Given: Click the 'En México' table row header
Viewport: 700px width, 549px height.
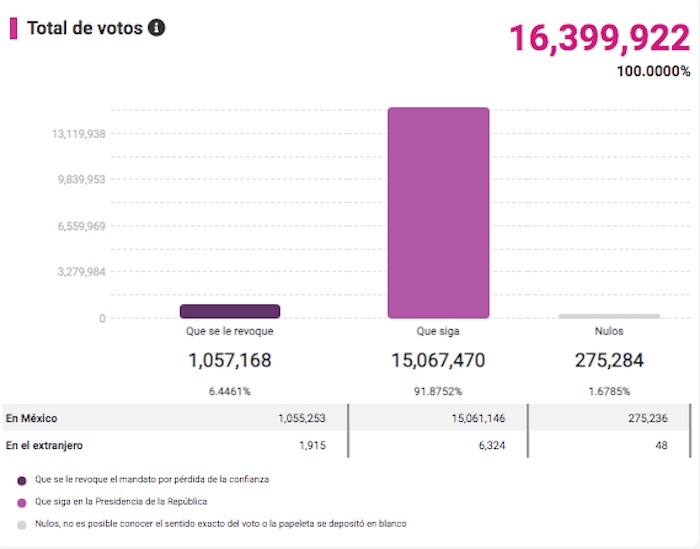Looking at the screenshot, I should click(x=27, y=419).
